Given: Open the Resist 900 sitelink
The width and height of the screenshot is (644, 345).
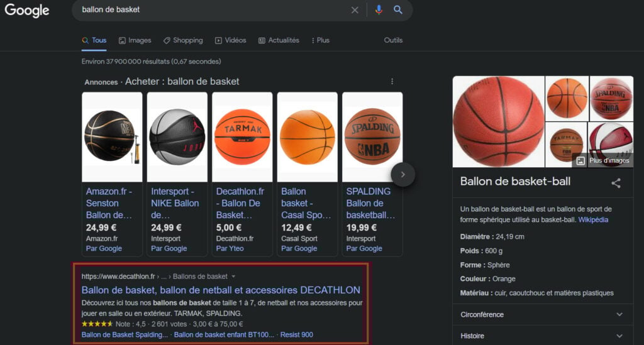Looking at the screenshot, I should tap(297, 334).
